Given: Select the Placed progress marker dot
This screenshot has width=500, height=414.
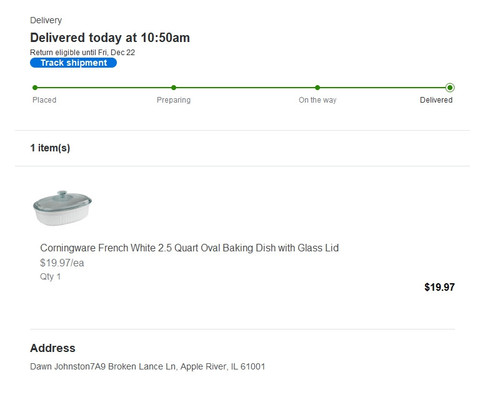Looking at the screenshot, I should point(35,88).
